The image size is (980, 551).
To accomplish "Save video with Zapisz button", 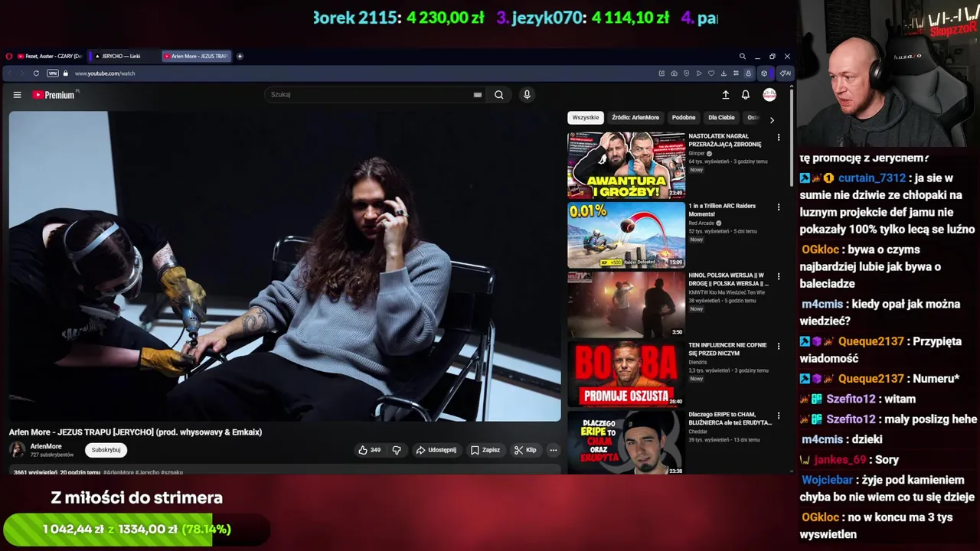I will (485, 450).
